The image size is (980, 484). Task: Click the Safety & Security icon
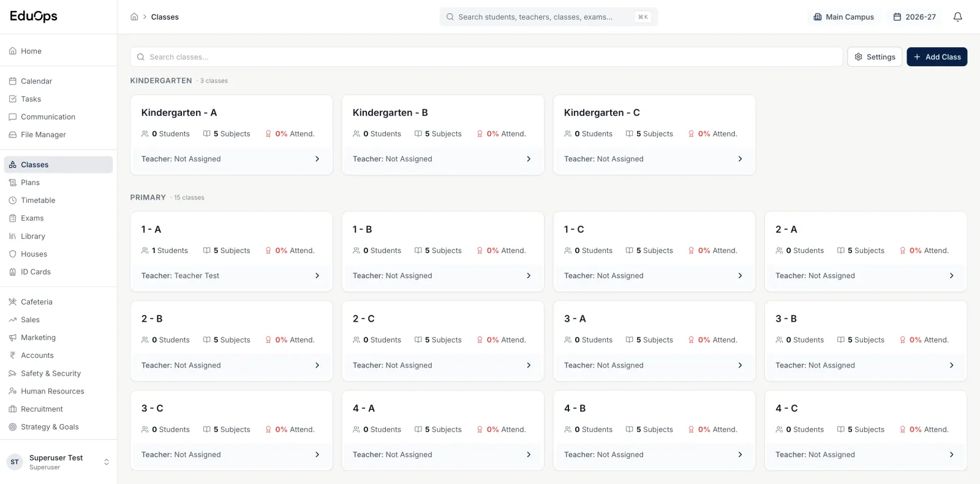12,373
